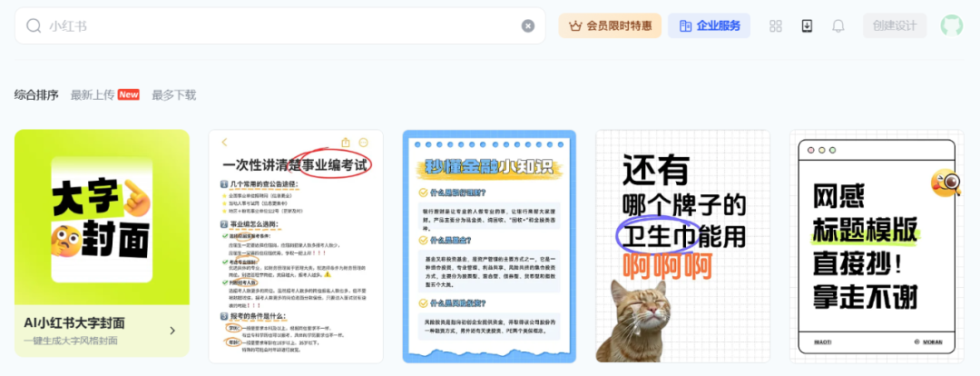The image size is (980, 376).
Task: Click the arrow chevron on the AI小红书大字封面 card
Action: (x=171, y=331)
